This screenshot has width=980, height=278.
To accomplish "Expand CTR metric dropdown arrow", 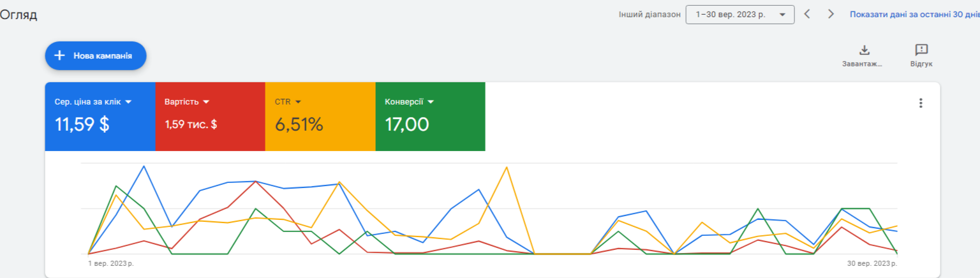I will click(x=298, y=102).
